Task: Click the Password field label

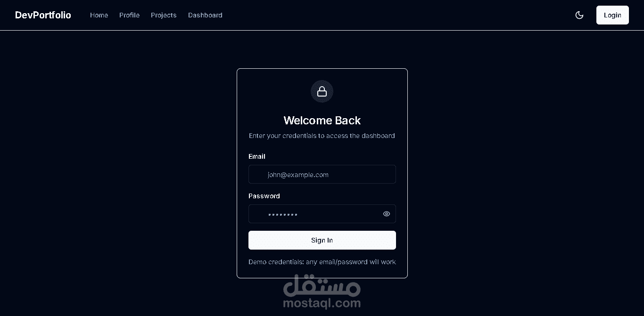Action: (x=264, y=196)
